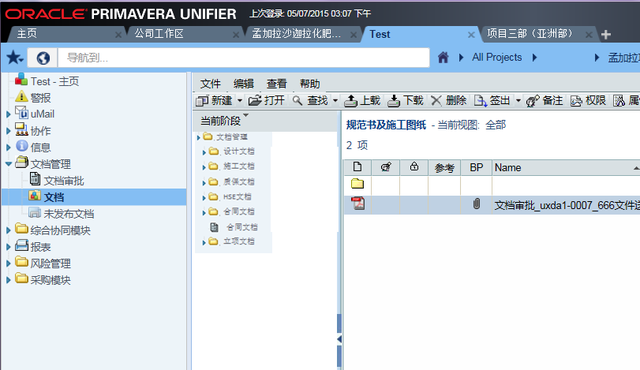Click the star bookmarks icon

15,58
